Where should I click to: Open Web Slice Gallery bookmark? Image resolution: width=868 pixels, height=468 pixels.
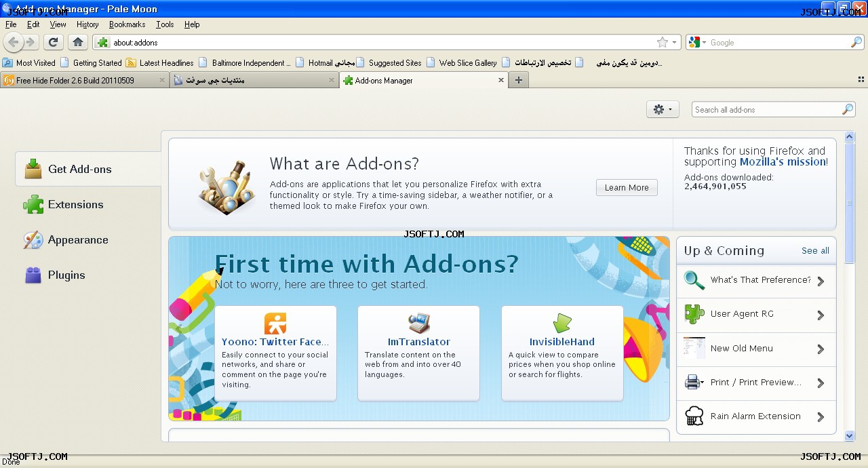pos(462,62)
